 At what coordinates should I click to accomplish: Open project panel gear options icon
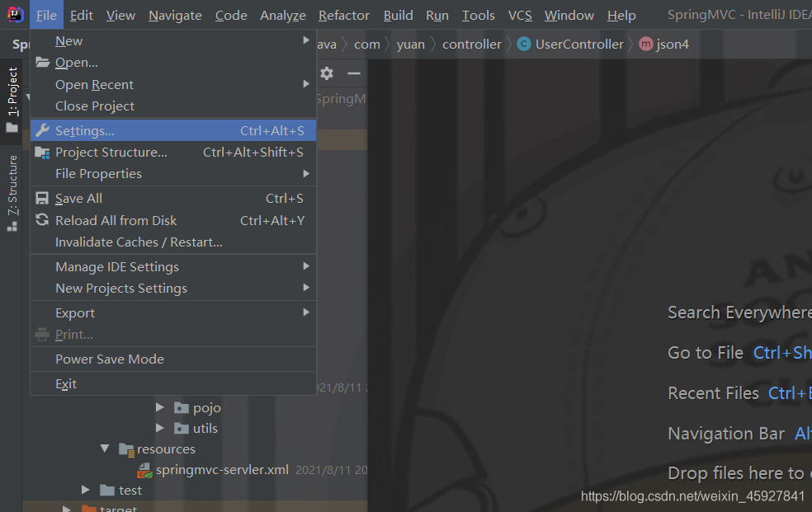327,73
